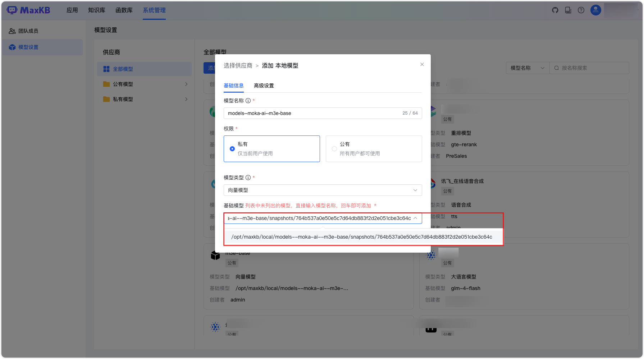
Task: Expand the 公有模型 tree chevron
Action: coord(186,84)
